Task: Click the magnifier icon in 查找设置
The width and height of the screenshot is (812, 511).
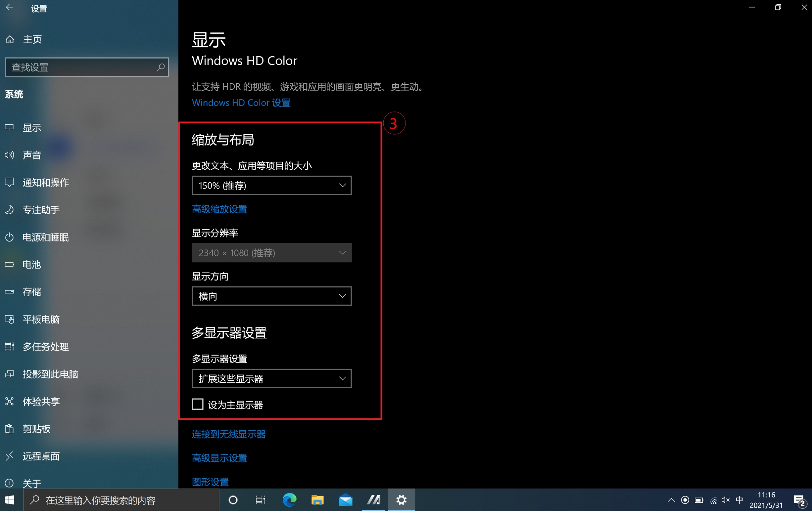Action: (161, 67)
